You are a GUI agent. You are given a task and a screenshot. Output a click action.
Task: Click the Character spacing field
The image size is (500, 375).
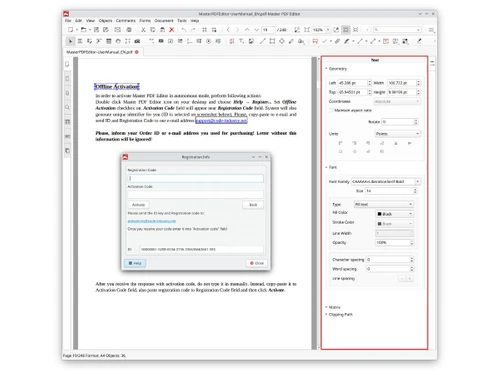(390, 259)
